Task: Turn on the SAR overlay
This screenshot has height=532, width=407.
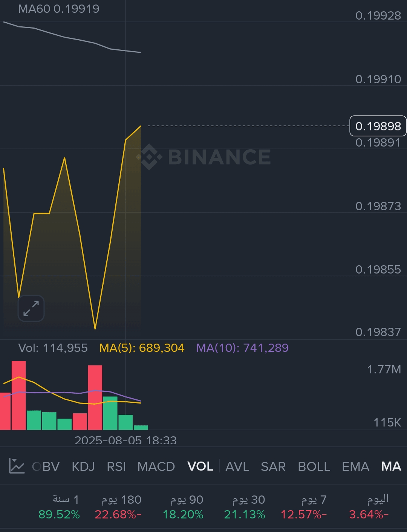Action: (x=273, y=466)
